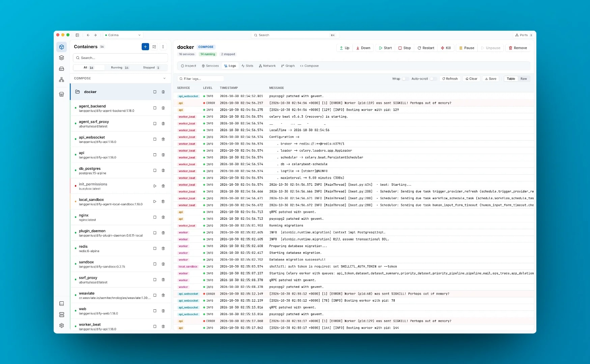Viewport: 590px width, 364px height.
Task: Toggle the Auto-scroll switch
Action: pos(433,79)
